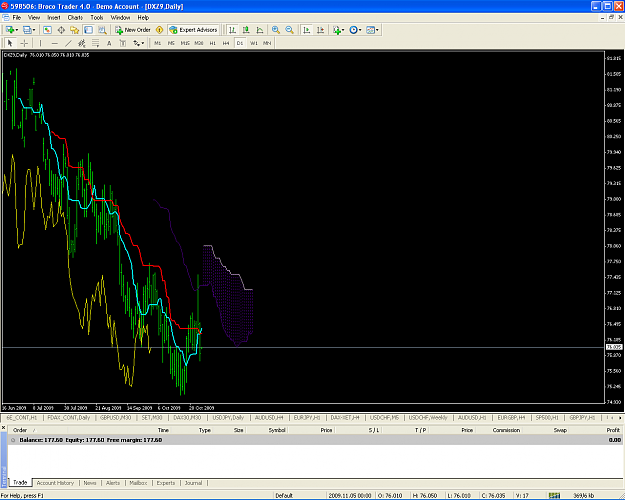Image resolution: width=625 pixels, height=500 pixels.
Task: Open the MetaEditor yellow diamond icon
Action: (159, 30)
